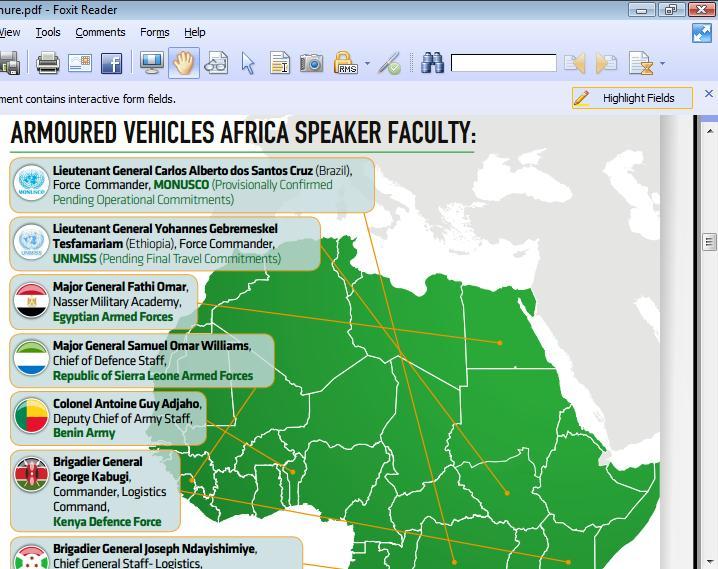Click the green 'UNMISS' text
Image resolution: width=718 pixels, height=569 pixels.
75,259
